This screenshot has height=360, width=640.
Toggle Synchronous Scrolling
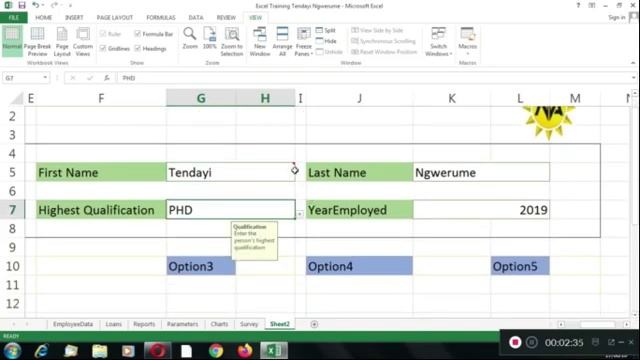[x=383, y=41]
